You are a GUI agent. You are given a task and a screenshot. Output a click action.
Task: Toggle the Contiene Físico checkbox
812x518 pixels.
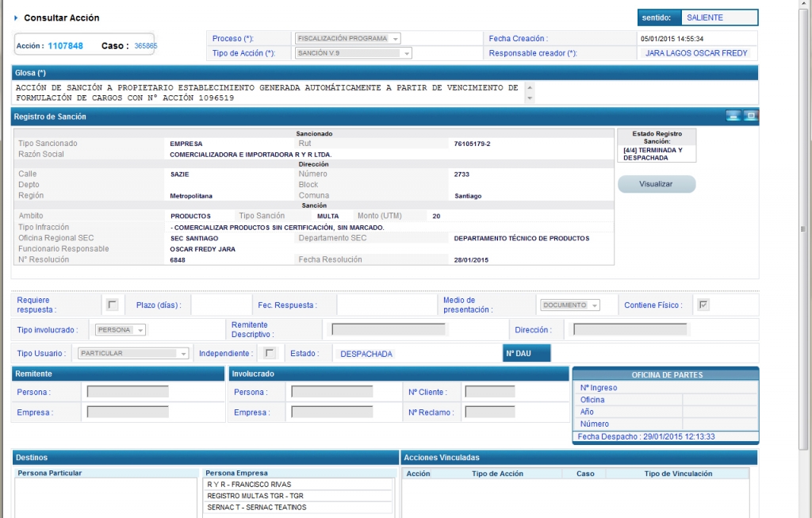703,305
